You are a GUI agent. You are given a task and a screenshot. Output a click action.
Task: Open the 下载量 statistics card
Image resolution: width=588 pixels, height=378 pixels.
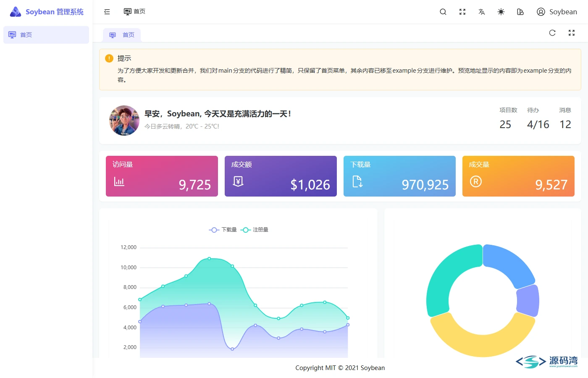399,176
